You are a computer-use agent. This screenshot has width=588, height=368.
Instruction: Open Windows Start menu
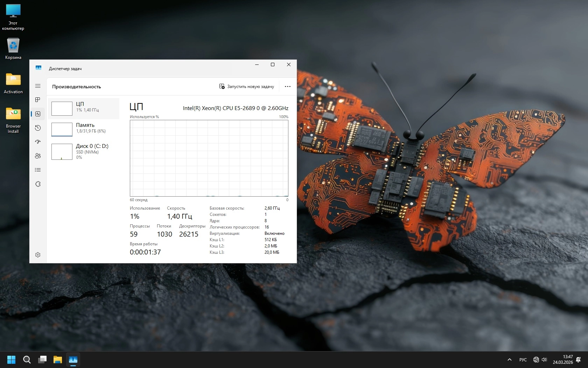[12, 360]
